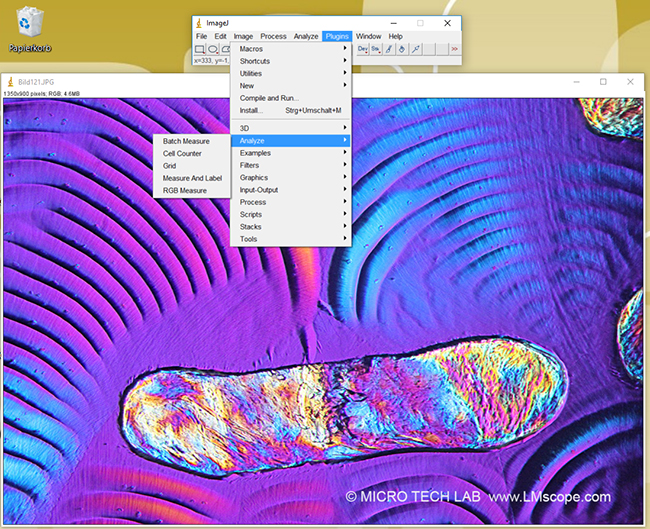Image resolution: width=650 pixels, height=529 pixels.
Task: Select the Oval selection tool
Action: pos(213,49)
